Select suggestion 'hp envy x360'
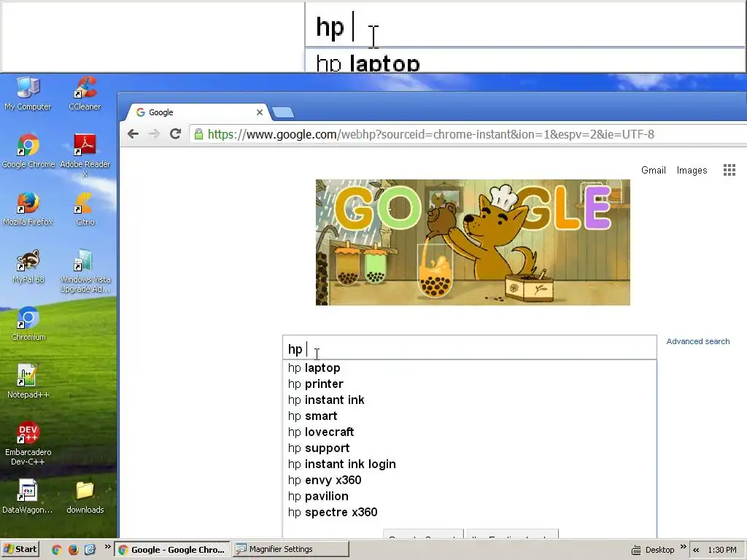747x560 pixels. (469, 481)
